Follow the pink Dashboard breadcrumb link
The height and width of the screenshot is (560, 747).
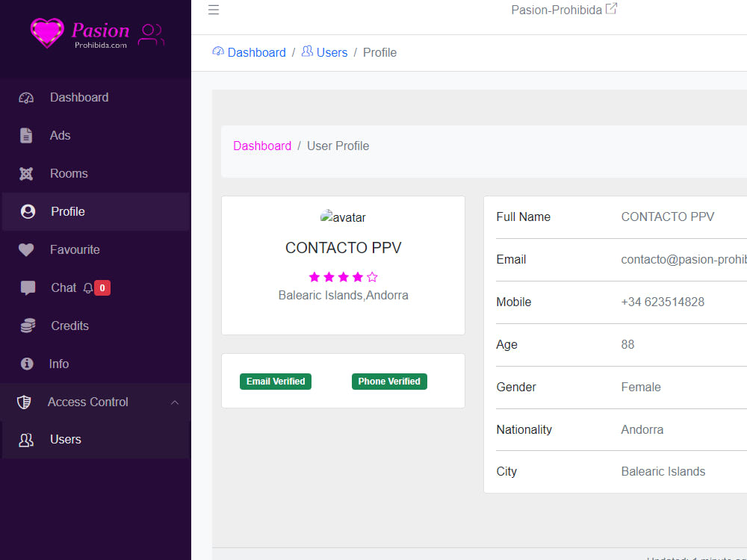coord(262,146)
